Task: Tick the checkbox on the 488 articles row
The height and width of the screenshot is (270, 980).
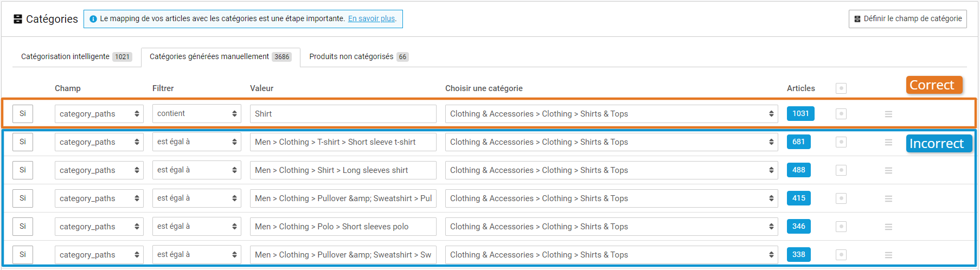Action: point(841,170)
